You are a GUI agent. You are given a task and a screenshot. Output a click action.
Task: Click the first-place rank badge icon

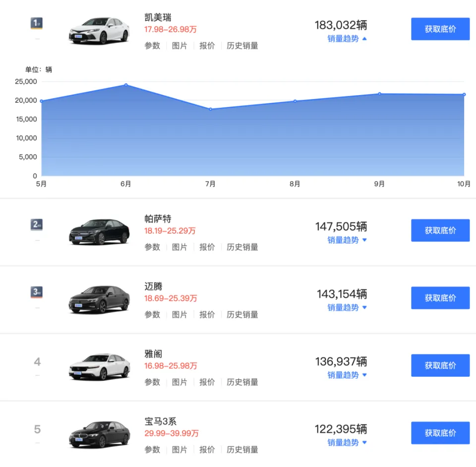pyautogui.click(x=37, y=22)
